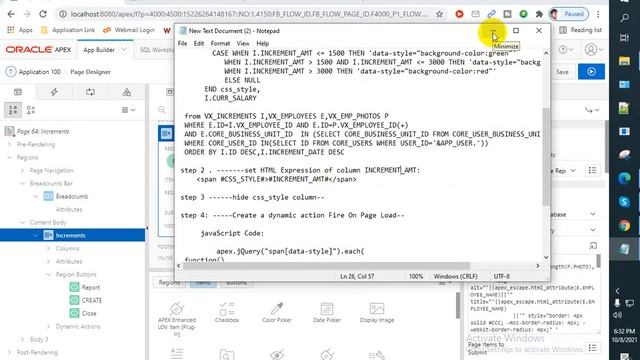Toggle group by component type icon
Screen dimensions: 640x360
[x=31, y=110]
